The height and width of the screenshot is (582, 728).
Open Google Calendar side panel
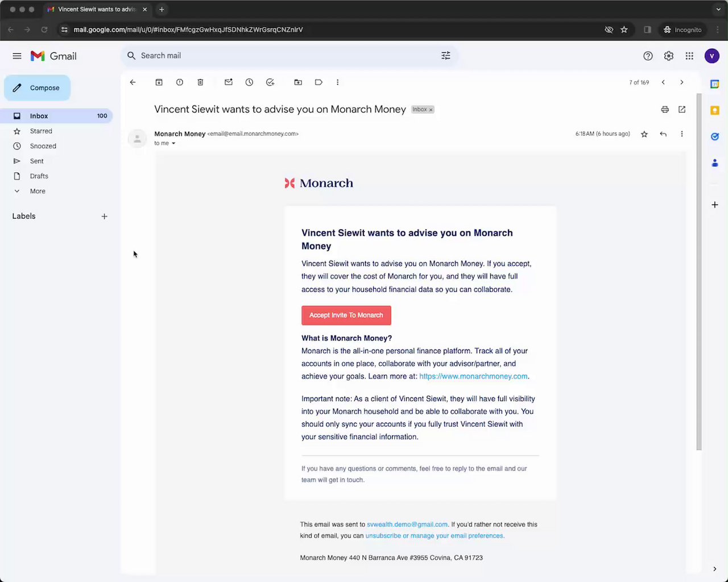point(715,84)
